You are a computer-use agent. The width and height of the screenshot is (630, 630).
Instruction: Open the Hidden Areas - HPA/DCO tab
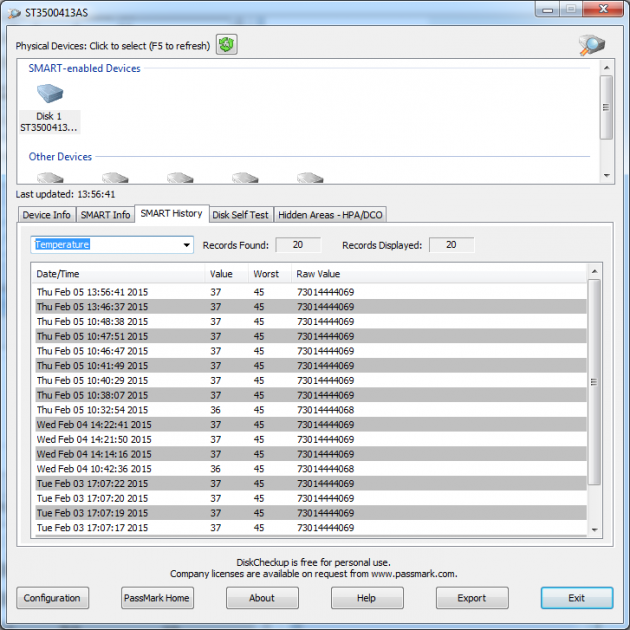pyautogui.click(x=330, y=215)
